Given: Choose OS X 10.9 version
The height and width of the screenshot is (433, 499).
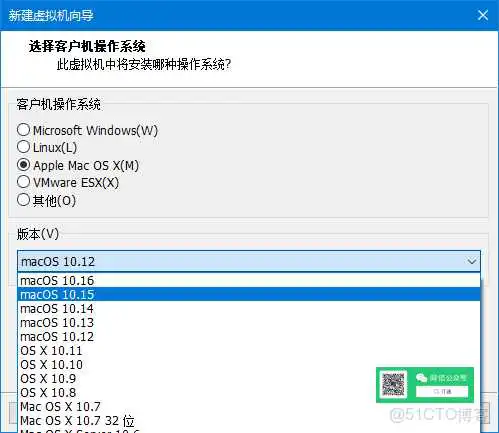Looking at the screenshot, I should 249,379.
